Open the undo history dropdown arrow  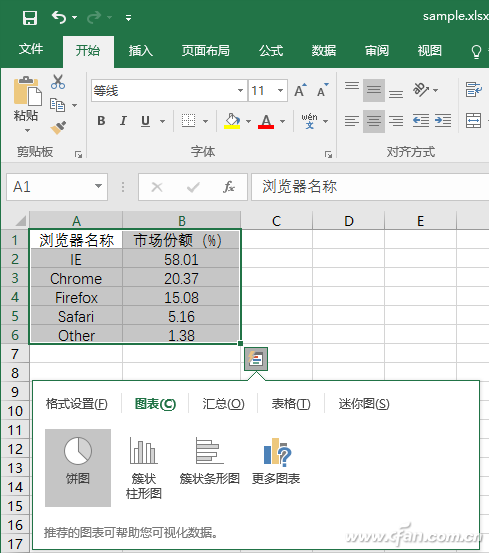click(74, 17)
